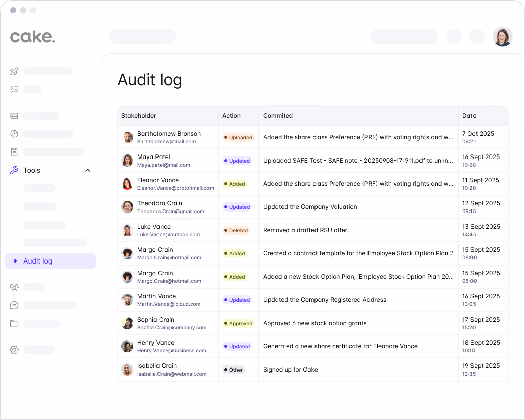Click Martin Vance's avatar
This screenshot has width=525, height=420.
[x=127, y=300]
